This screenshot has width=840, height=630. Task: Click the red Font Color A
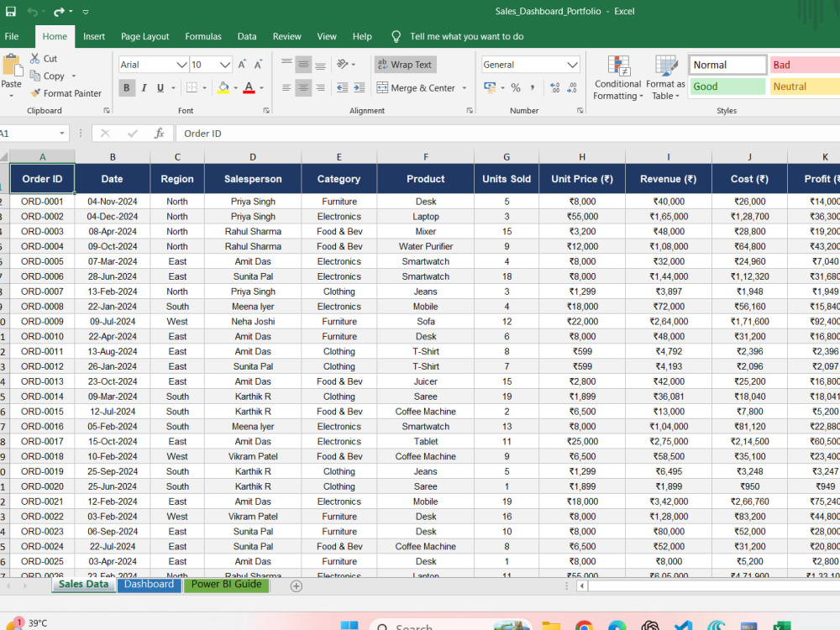click(249, 87)
